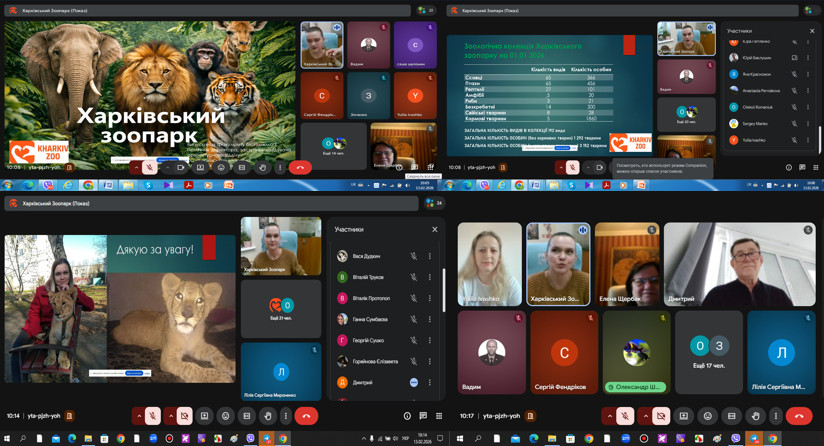Image resolution: width=824 pixels, height=446 pixels.
Task: Click the "Ещё 21 чел." participants tile
Action: pos(281,310)
